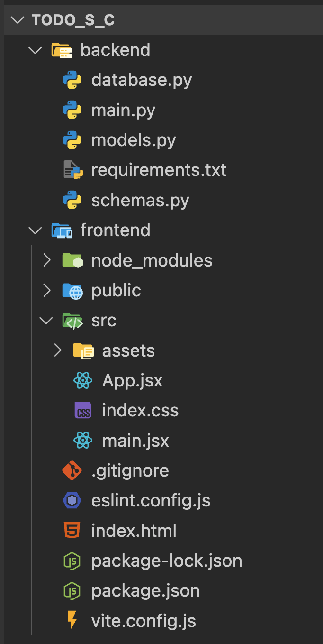Screen dimensions: 323x644
Task: Click the git icon beside .gitignore
Action: (x=72, y=470)
